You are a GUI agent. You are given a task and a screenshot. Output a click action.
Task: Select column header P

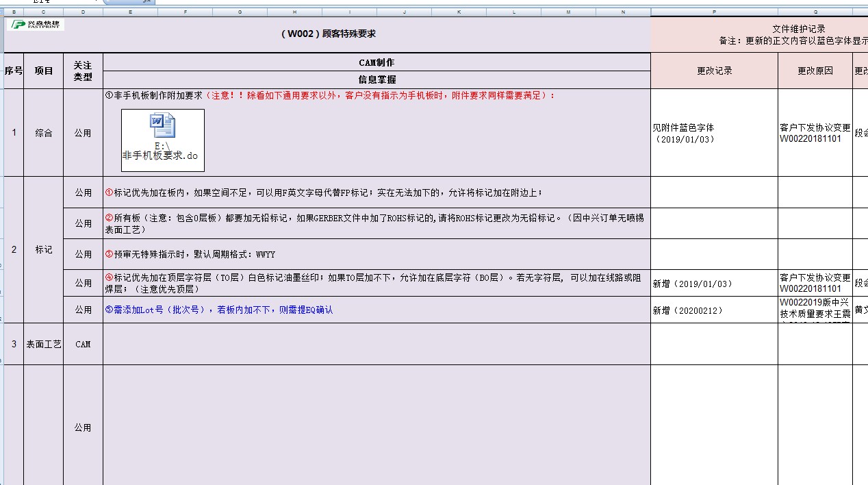714,12
